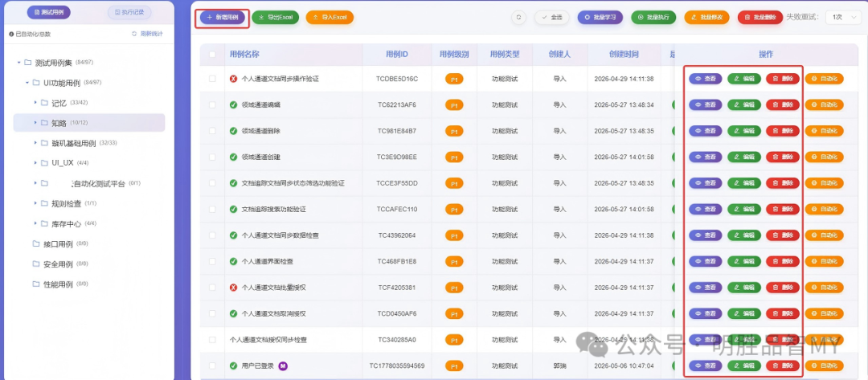
Task: Delete test case TCDBE5D16C via 删除
Action: pyautogui.click(x=783, y=79)
